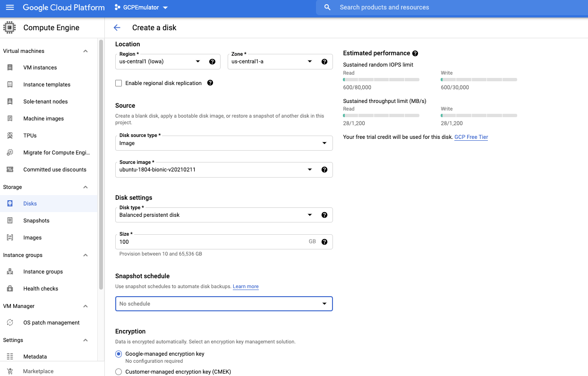Click the help icon next to Region
The image size is (588, 376).
point(212,61)
